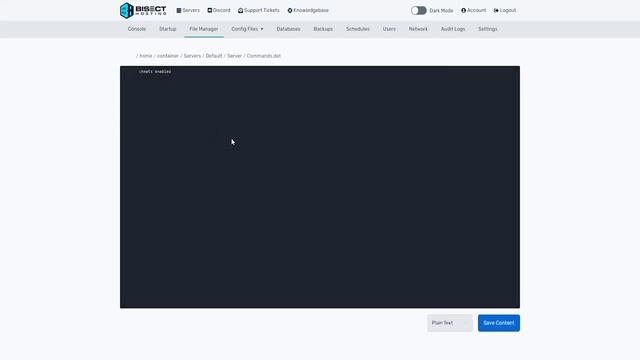640x360 pixels.
Task: Open the Network tab
Action: point(418,29)
